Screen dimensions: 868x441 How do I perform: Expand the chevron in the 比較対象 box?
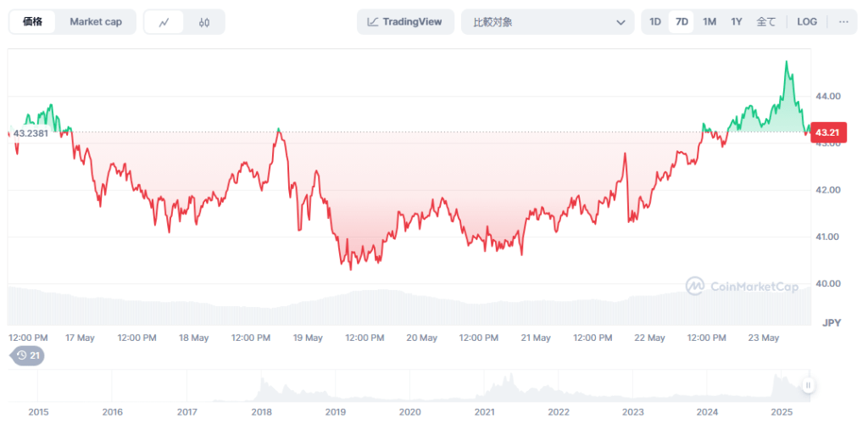(x=620, y=22)
